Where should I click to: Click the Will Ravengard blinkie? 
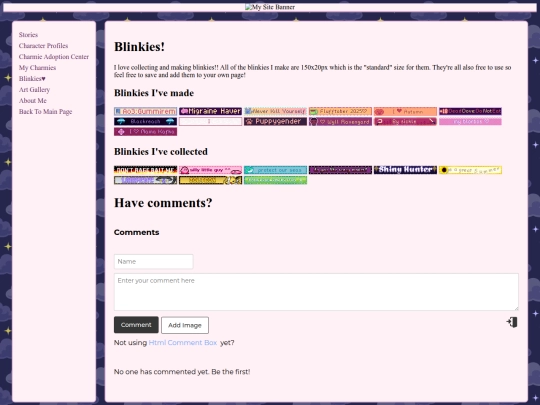[x=340, y=122]
